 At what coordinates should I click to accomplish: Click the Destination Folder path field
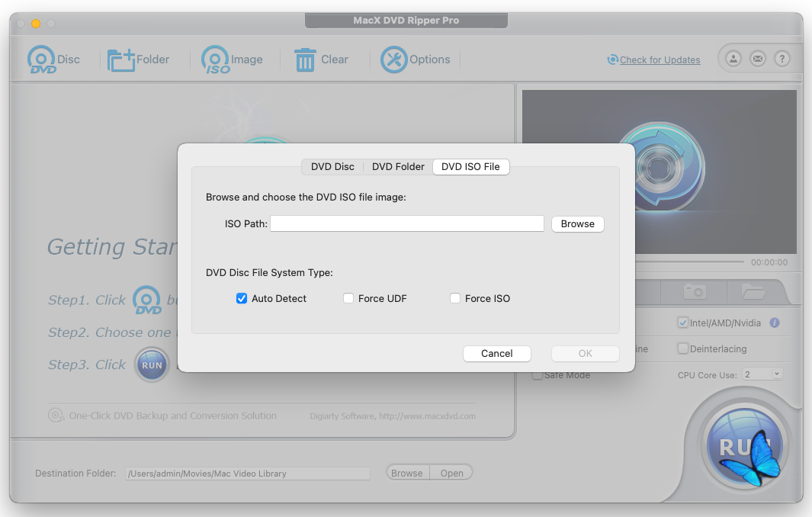248,474
